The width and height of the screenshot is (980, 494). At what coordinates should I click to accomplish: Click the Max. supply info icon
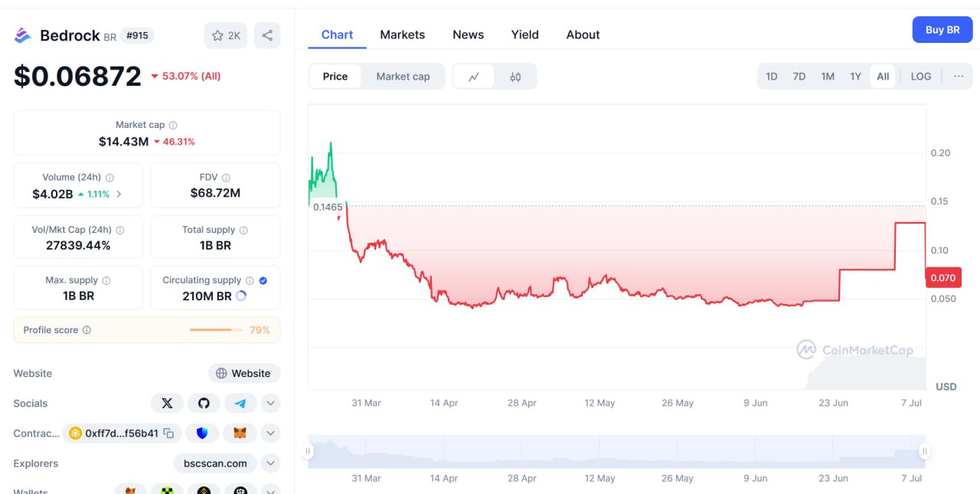click(106, 280)
